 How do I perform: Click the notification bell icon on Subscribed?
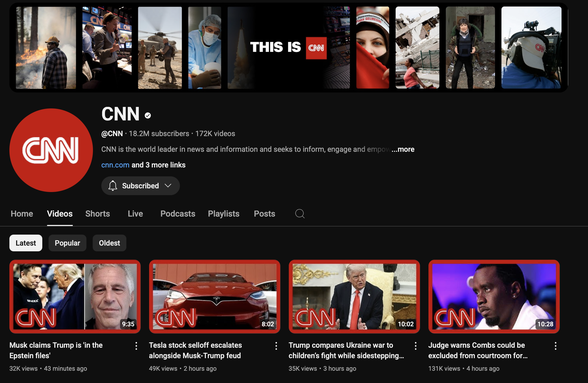click(113, 186)
